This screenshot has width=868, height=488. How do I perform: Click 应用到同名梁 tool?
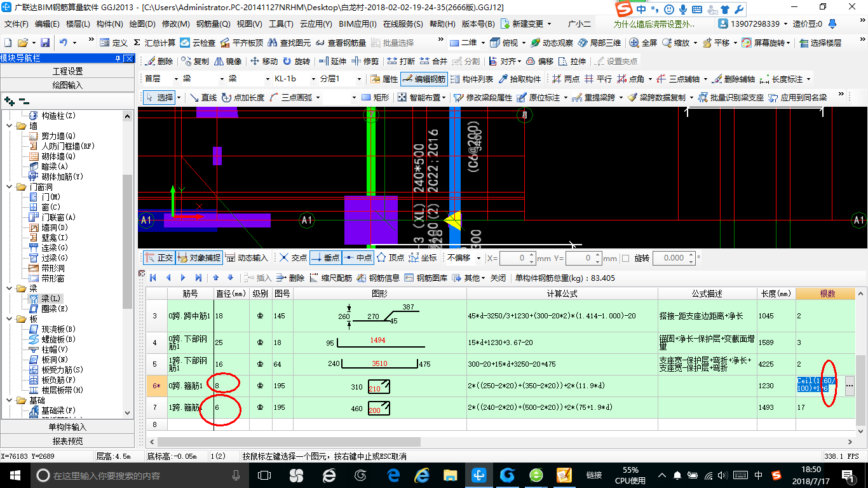coord(797,97)
